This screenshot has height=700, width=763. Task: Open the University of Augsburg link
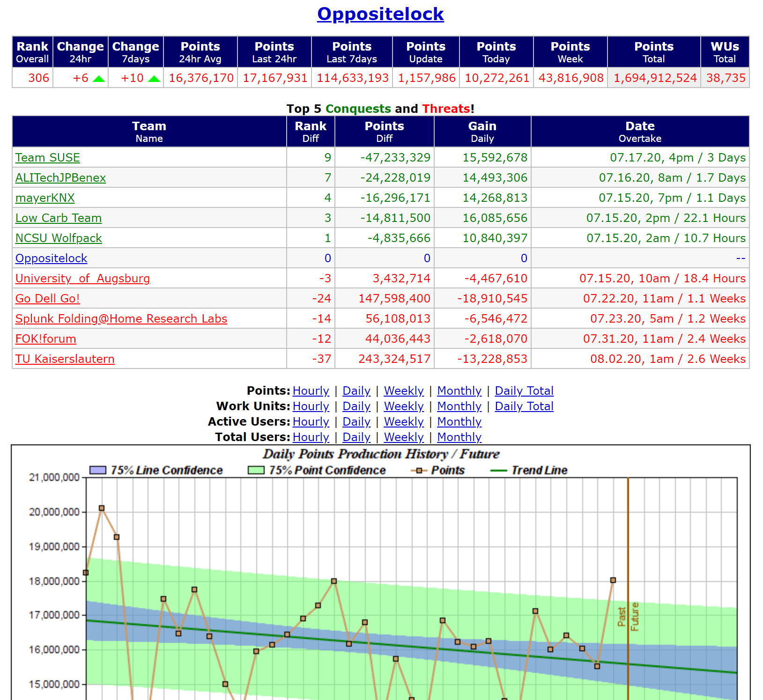(82, 279)
